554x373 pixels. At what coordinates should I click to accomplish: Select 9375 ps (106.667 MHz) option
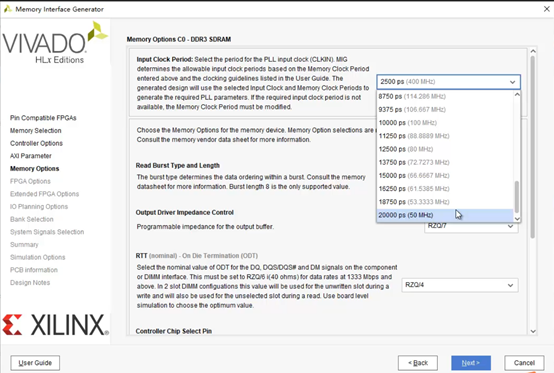click(445, 109)
